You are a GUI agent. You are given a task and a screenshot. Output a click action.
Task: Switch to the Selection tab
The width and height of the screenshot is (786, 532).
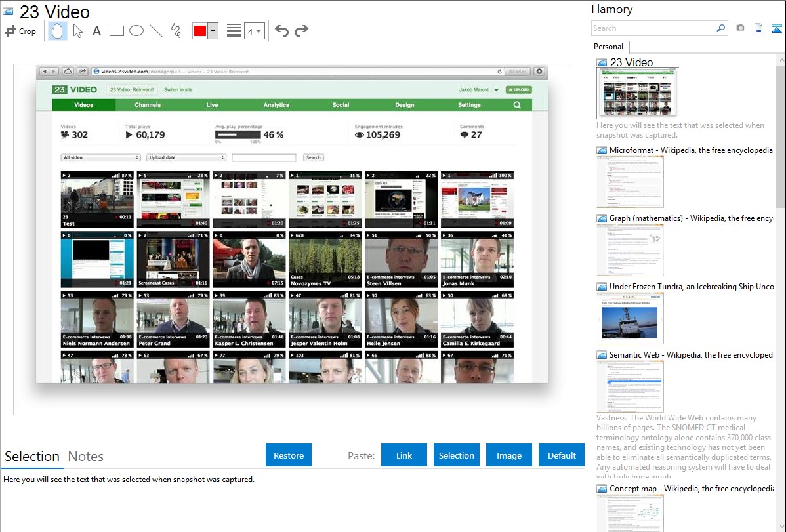point(32,457)
